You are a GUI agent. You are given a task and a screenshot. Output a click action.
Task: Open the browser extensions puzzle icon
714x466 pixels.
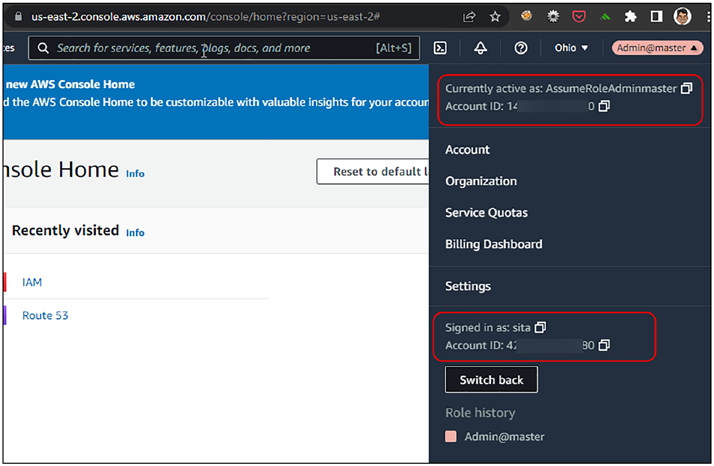630,17
